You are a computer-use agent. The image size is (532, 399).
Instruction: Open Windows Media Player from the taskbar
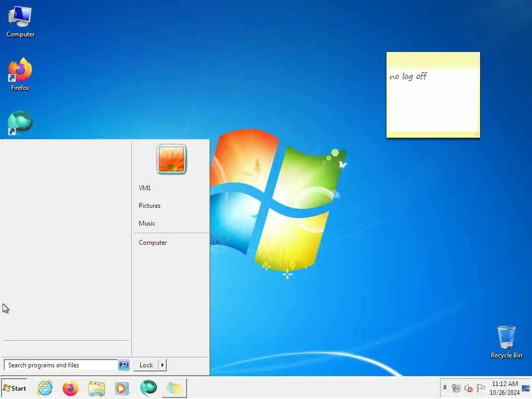[x=122, y=388]
